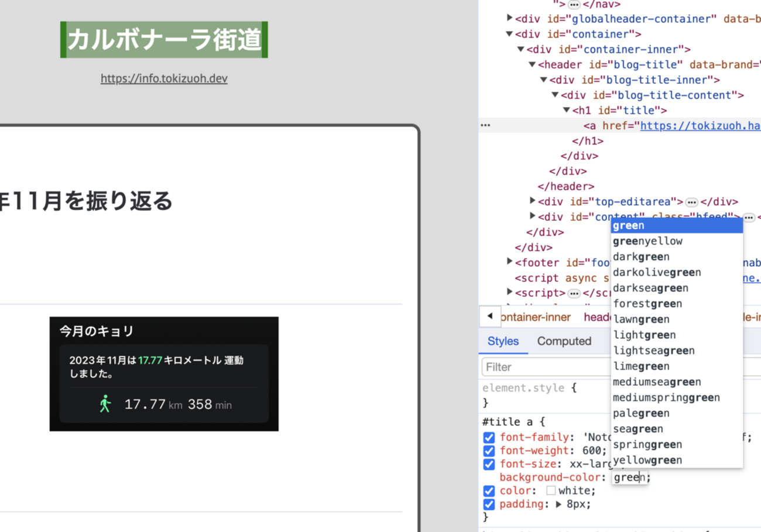Expand the footer element node
Image resolution: width=761 pixels, height=532 pixels.
[510, 262]
